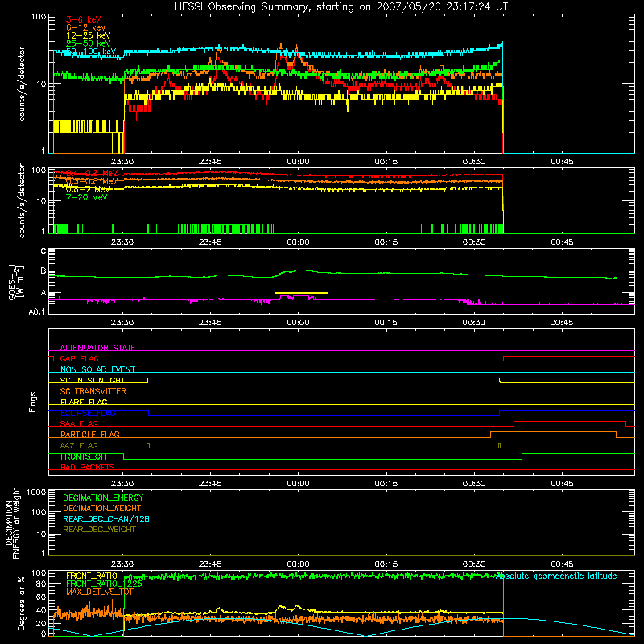Click the yellow flare interval bar in GOES panel
Screen dimensions: 644x644
point(301,293)
